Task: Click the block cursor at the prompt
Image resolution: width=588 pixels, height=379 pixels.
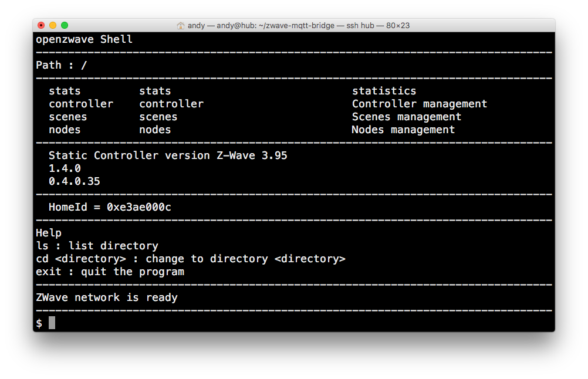Action: (x=52, y=323)
